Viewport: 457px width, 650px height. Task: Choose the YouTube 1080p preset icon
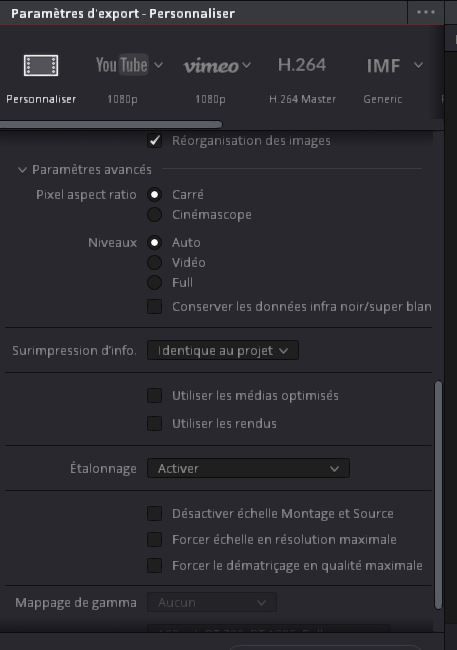[122, 65]
